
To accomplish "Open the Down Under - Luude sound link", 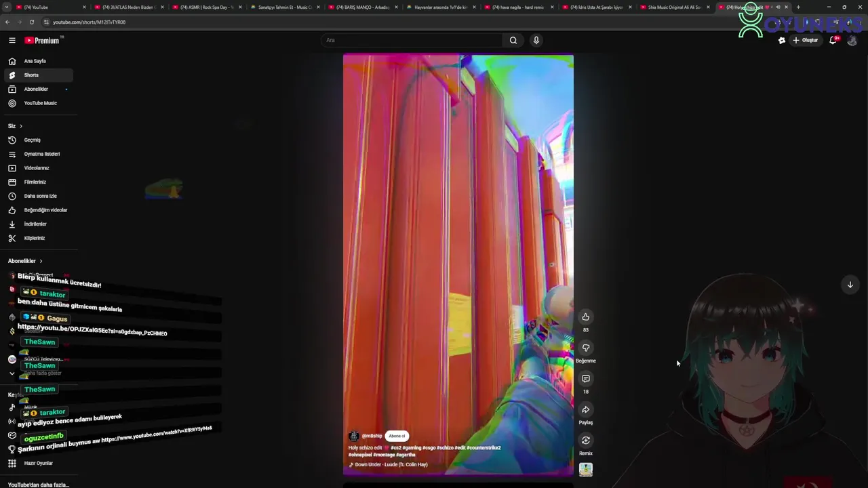I will 391,465.
